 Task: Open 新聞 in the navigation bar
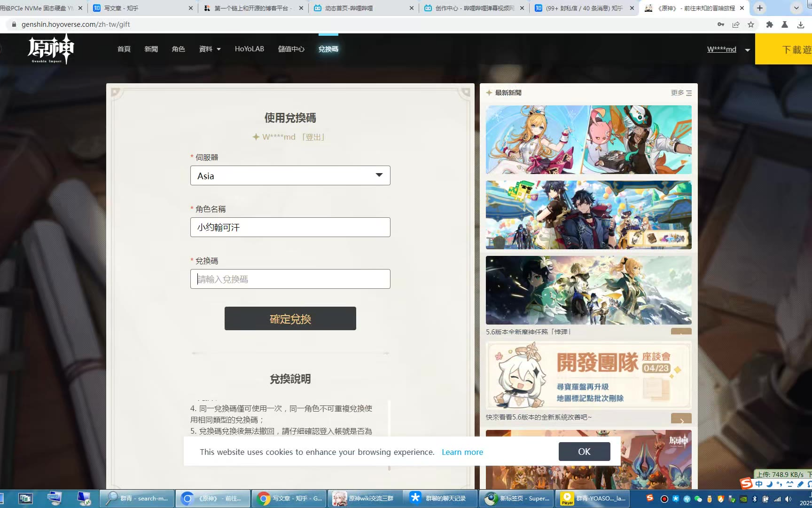click(x=151, y=49)
